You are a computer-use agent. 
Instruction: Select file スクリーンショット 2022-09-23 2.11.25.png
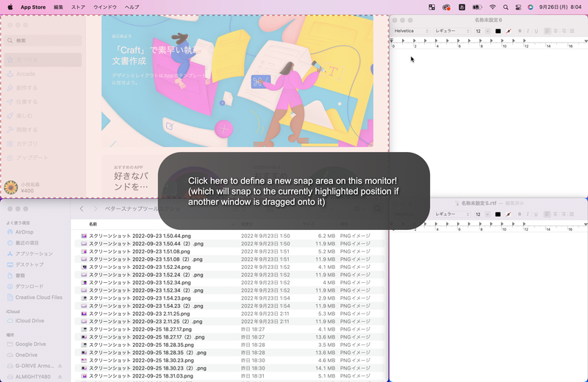coord(229,314)
